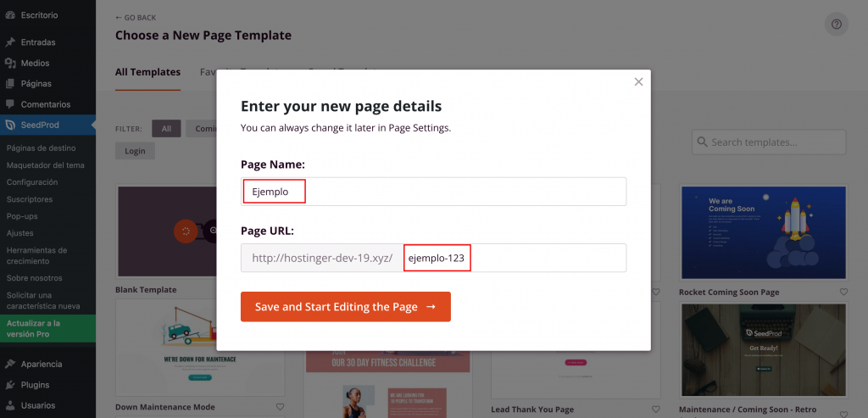Favorite the Down Maintenance Mode template
The width and height of the screenshot is (868, 418).
click(280, 407)
